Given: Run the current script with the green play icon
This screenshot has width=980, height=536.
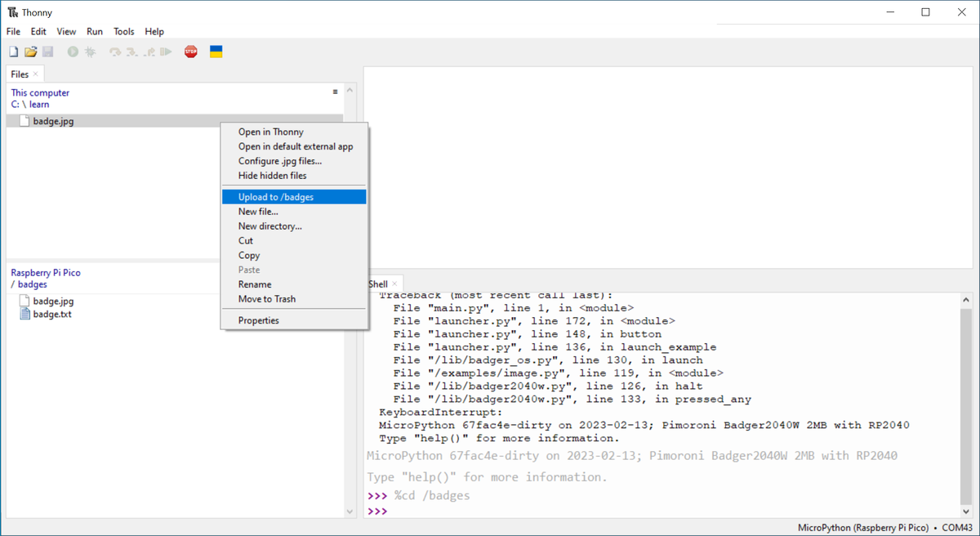Looking at the screenshot, I should pyautogui.click(x=73, y=51).
